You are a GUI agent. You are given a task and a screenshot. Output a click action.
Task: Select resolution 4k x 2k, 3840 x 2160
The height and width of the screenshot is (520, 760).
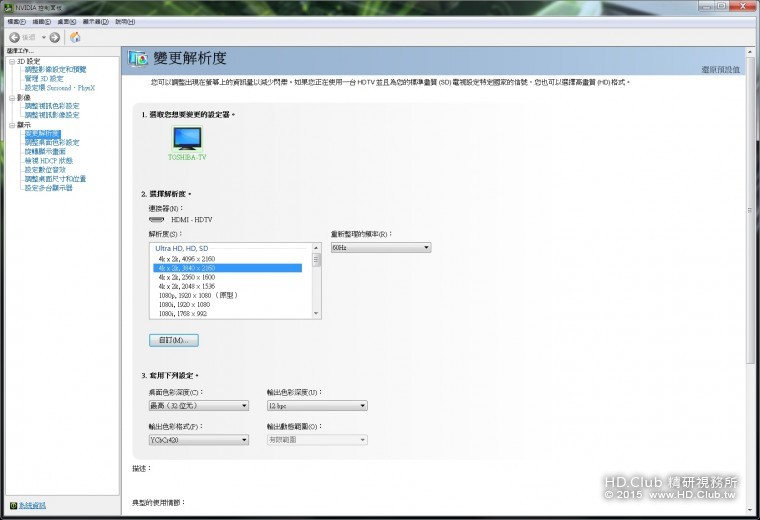228,268
